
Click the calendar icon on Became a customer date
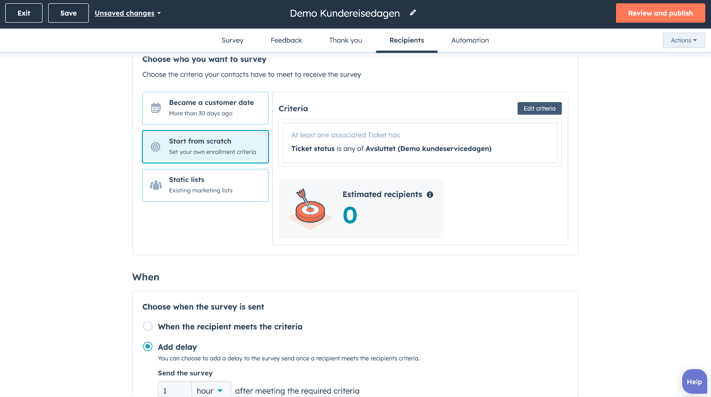(156, 108)
